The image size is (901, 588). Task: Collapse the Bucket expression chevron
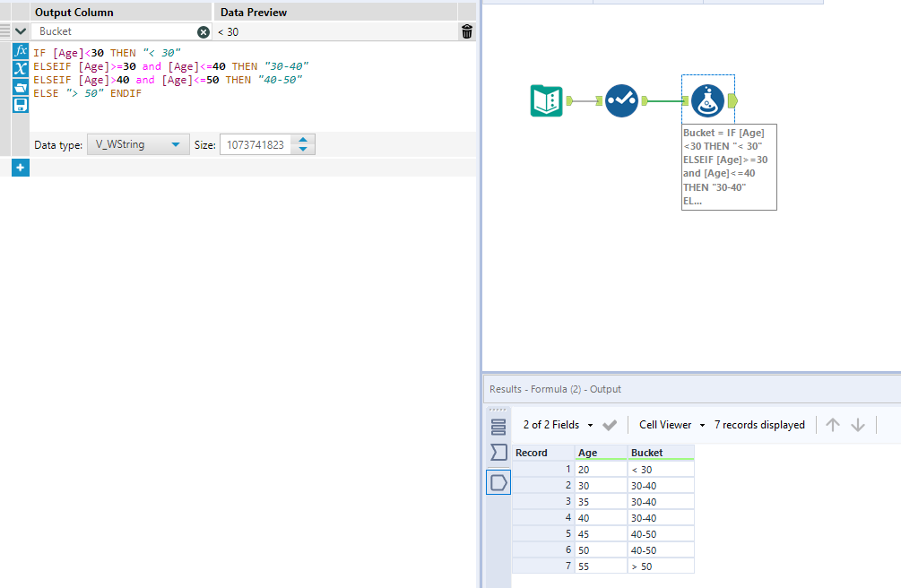pyautogui.click(x=21, y=31)
